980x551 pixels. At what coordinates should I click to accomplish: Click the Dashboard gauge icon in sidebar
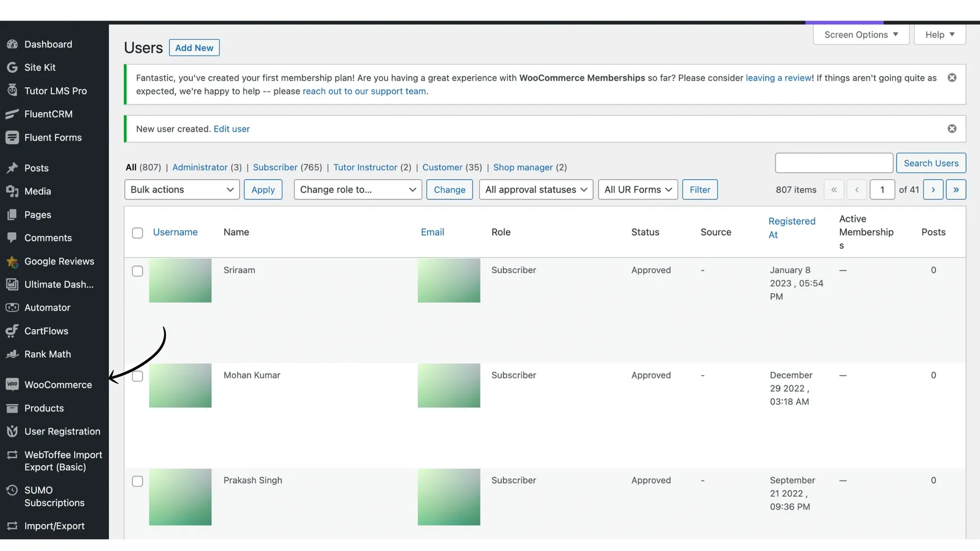pyautogui.click(x=12, y=44)
